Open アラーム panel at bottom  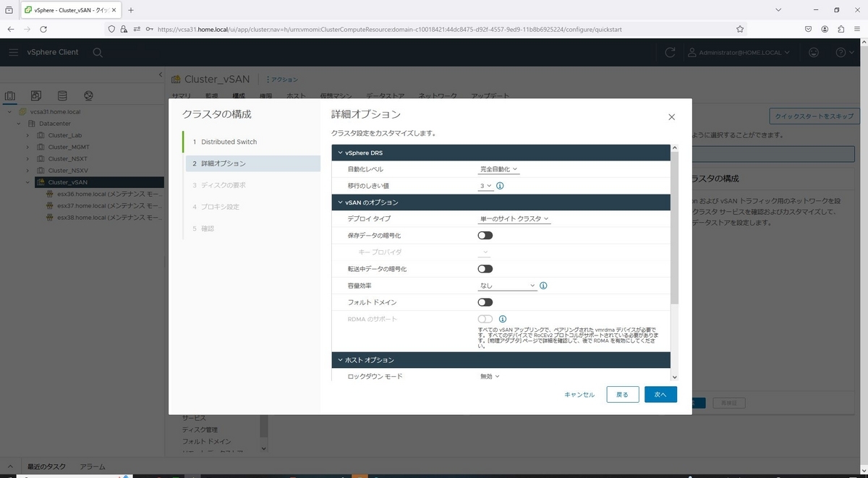pos(93,466)
